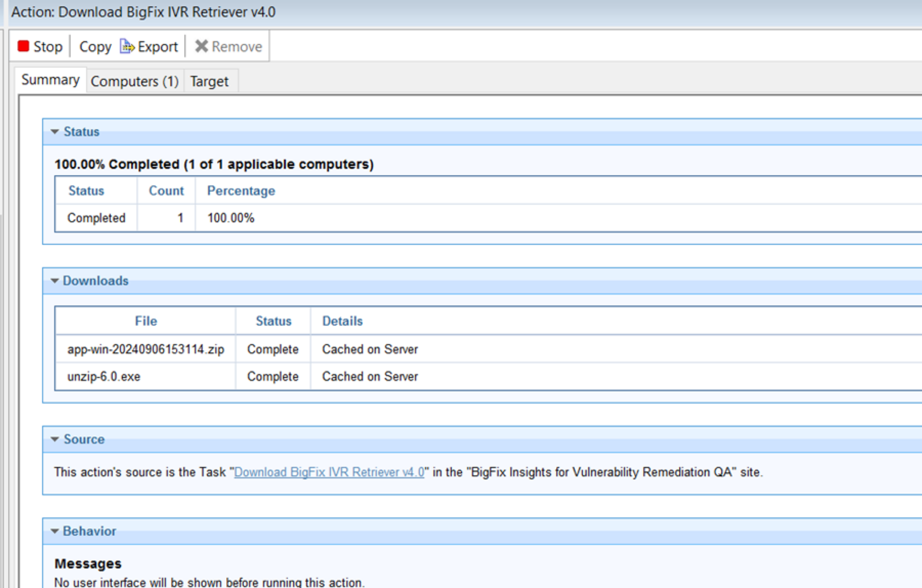
Task: Select the Completed status cell
Action: coord(96,218)
